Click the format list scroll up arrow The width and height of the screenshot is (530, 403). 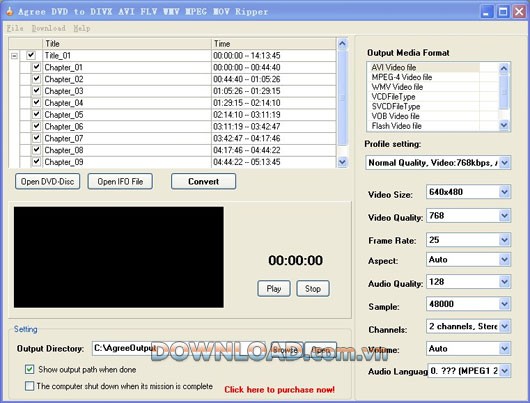tap(504, 69)
